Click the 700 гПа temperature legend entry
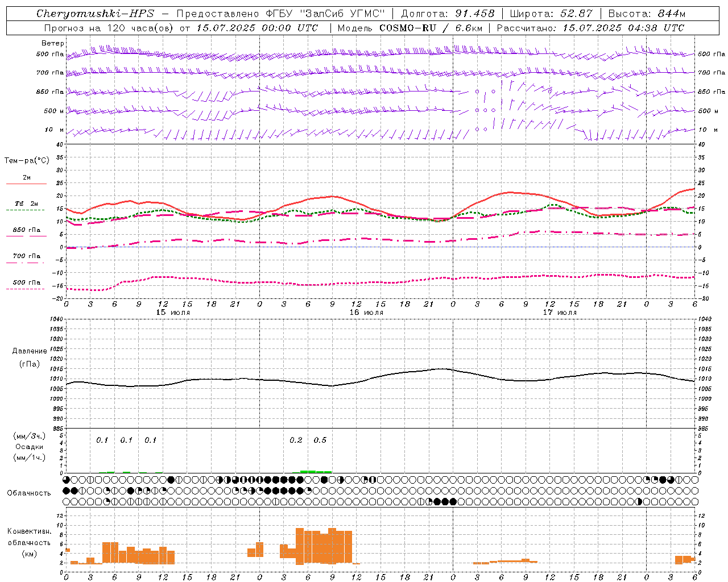 [27, 256]
